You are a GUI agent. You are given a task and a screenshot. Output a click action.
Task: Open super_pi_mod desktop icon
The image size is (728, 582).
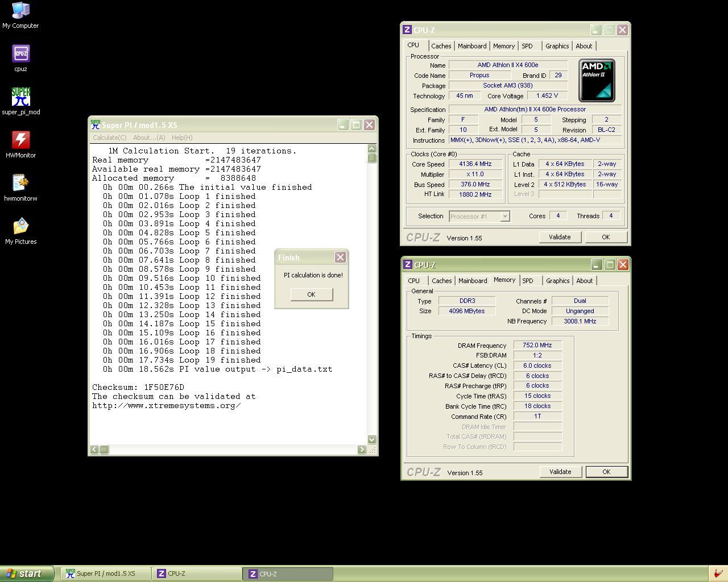pos(20,101)
